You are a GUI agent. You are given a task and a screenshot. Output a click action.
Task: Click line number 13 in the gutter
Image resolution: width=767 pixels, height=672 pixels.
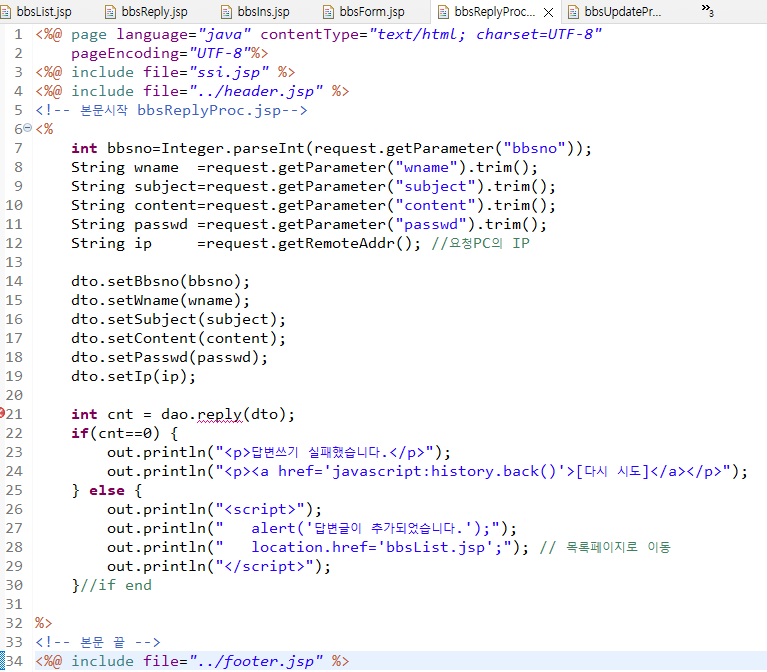tap(14, 262)
